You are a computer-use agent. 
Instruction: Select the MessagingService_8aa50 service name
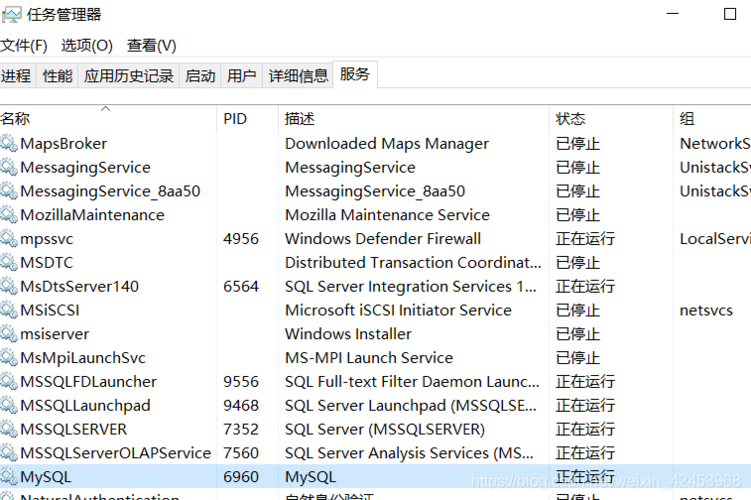(x=110, y=192)
